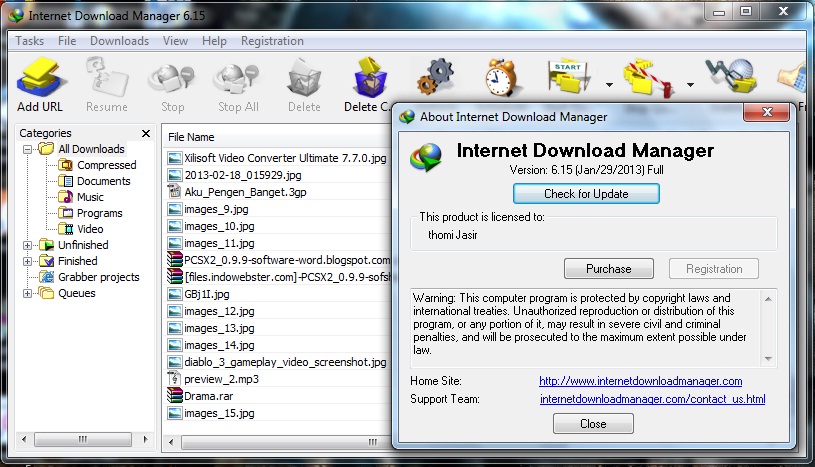This screenshot has height=467, width=815.
Task: Open the Downloads menu
Action: coord(120,41)
